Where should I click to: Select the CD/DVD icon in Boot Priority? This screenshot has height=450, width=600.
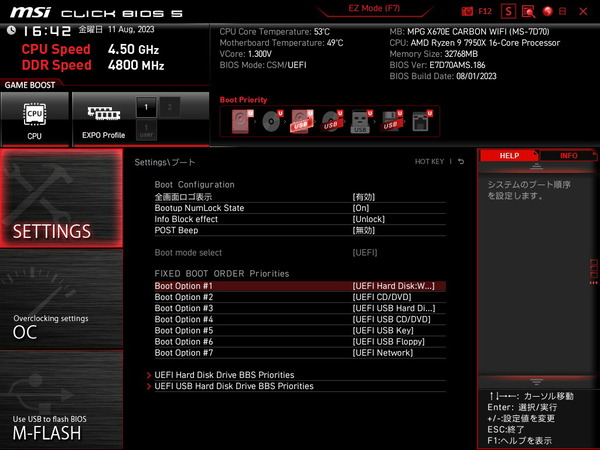(272, 122)
